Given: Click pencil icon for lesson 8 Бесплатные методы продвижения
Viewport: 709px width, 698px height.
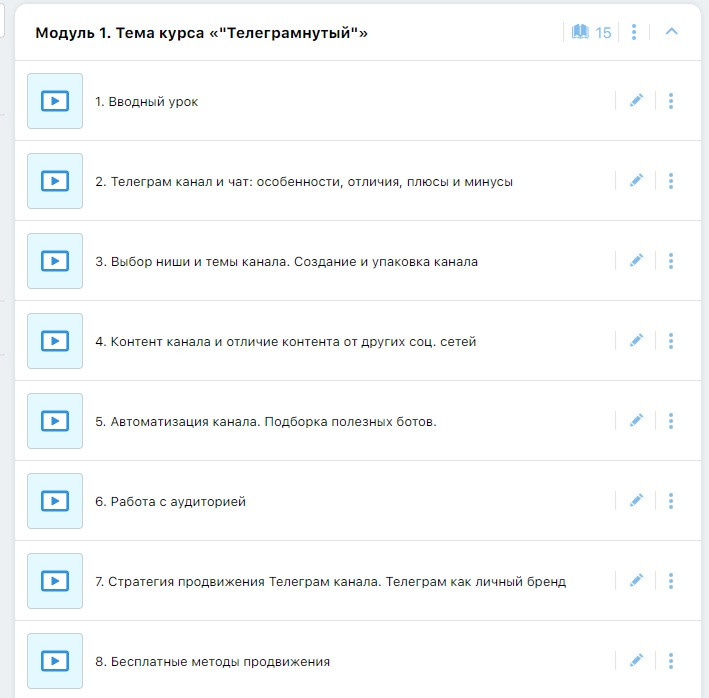Looking at the screenshot, I should 636,661.
